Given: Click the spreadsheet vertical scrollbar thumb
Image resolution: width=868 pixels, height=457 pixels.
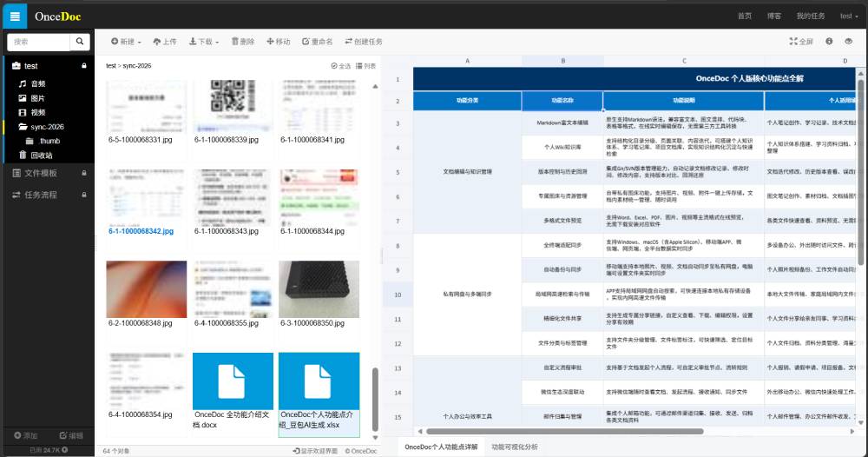Looking at the screenshot, I should (x=861, y=172).
